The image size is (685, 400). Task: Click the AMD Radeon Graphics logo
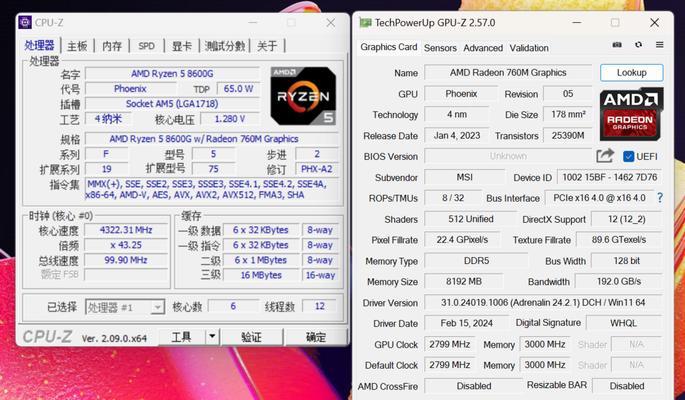point(631,114)
